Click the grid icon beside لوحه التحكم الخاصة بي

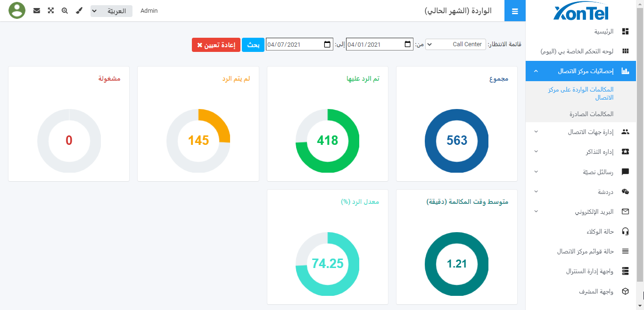coord(626,51)
